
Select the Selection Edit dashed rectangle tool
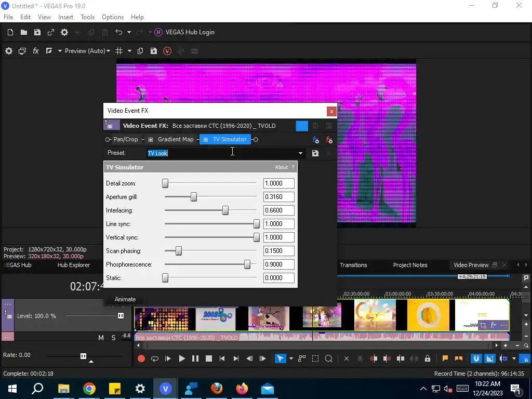(x=315, y=358)
